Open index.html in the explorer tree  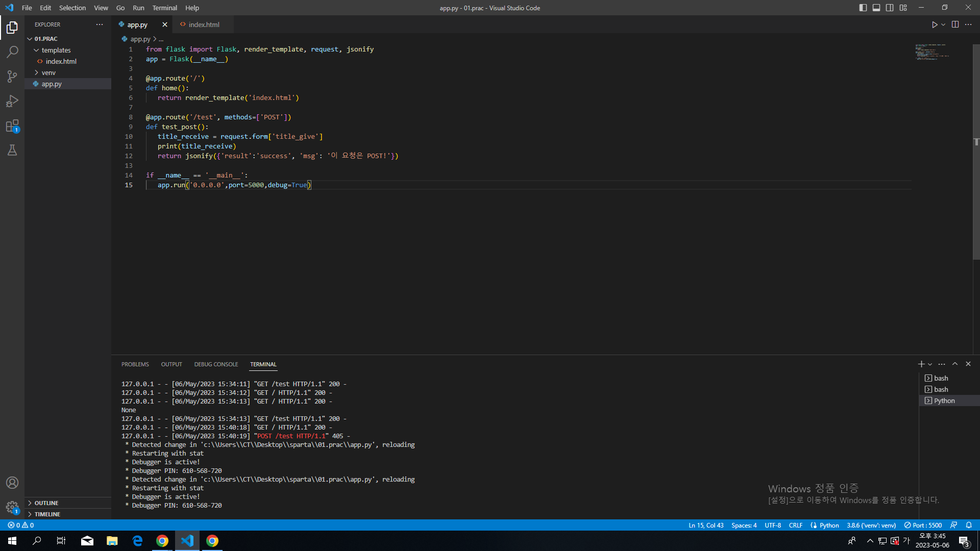pyautogui.click(x=68, y=61)
